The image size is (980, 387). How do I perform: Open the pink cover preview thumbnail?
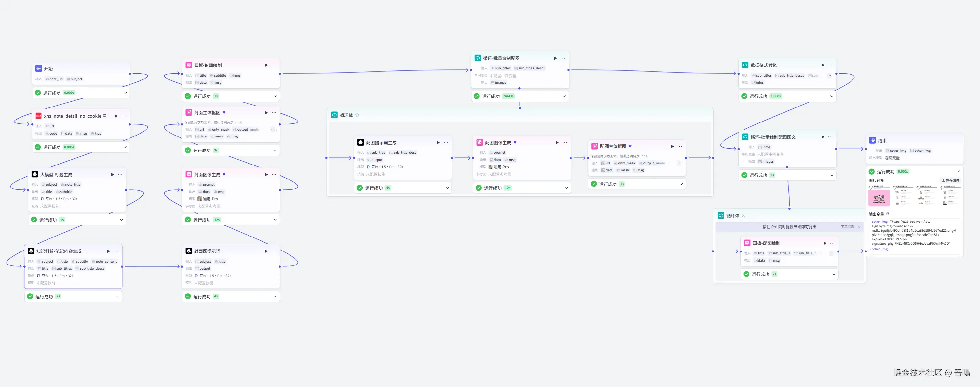pyautogui.click(x=879, y=197)
